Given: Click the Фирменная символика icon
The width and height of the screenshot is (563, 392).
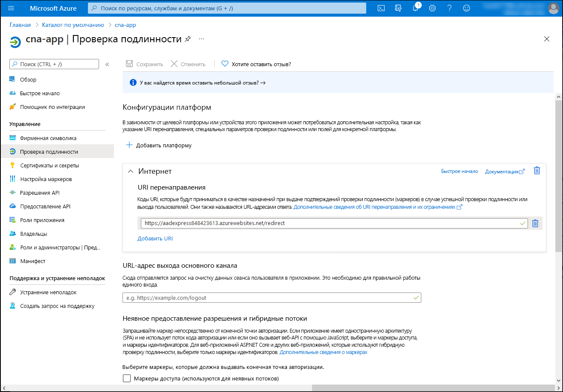Looking at the screenshot, I should [12, 138].
